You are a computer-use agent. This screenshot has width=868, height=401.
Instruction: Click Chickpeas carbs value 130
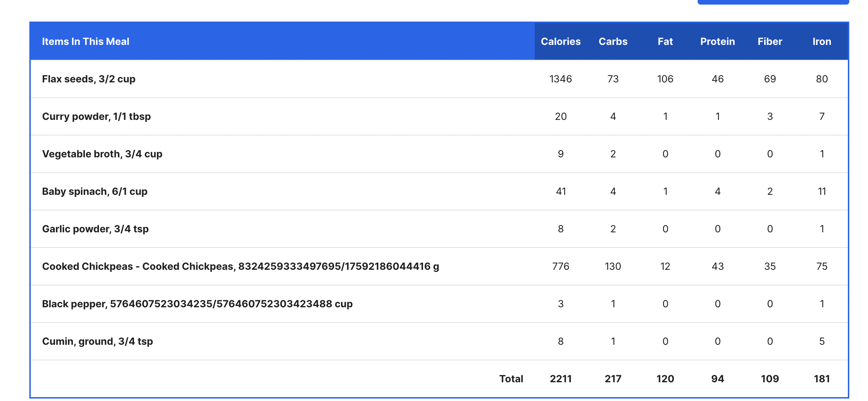(x=613, y=266)
